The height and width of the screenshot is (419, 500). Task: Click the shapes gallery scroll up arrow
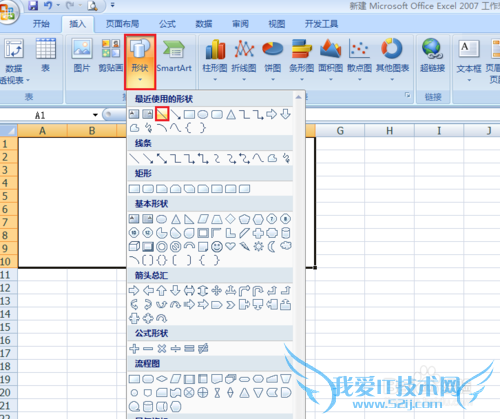click(x=298, y=97)
